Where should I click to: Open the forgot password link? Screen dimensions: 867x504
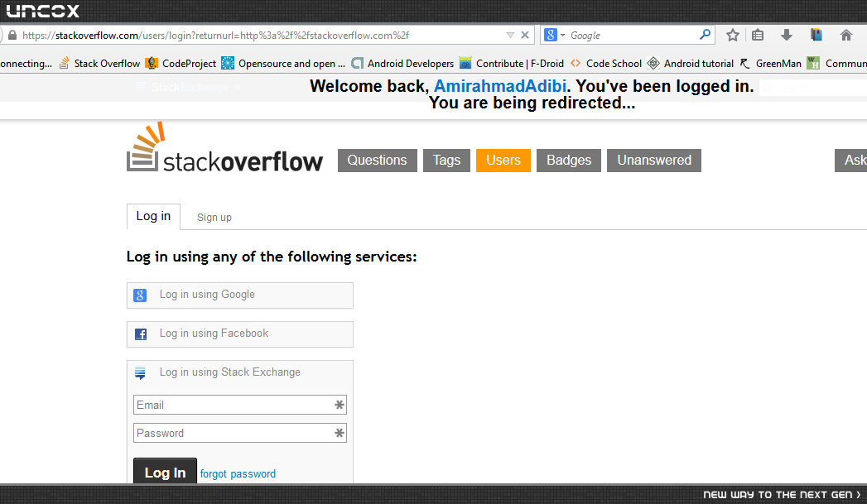coord(238,473)
